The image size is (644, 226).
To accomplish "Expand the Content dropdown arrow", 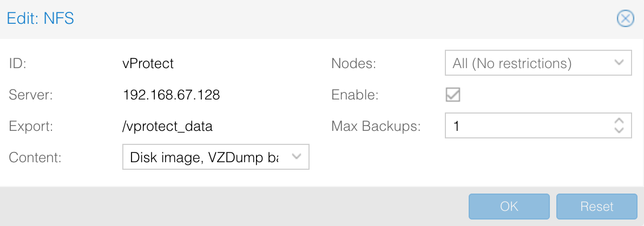I will pos(297,157).
